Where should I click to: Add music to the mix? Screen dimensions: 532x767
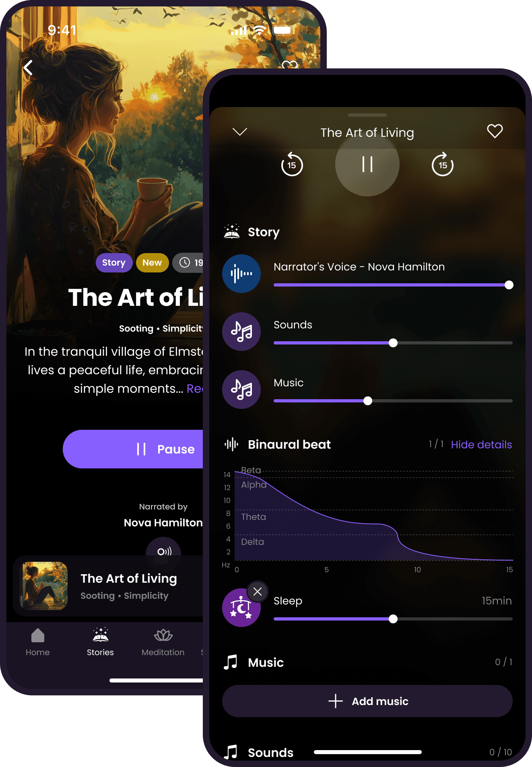(367, 701)
